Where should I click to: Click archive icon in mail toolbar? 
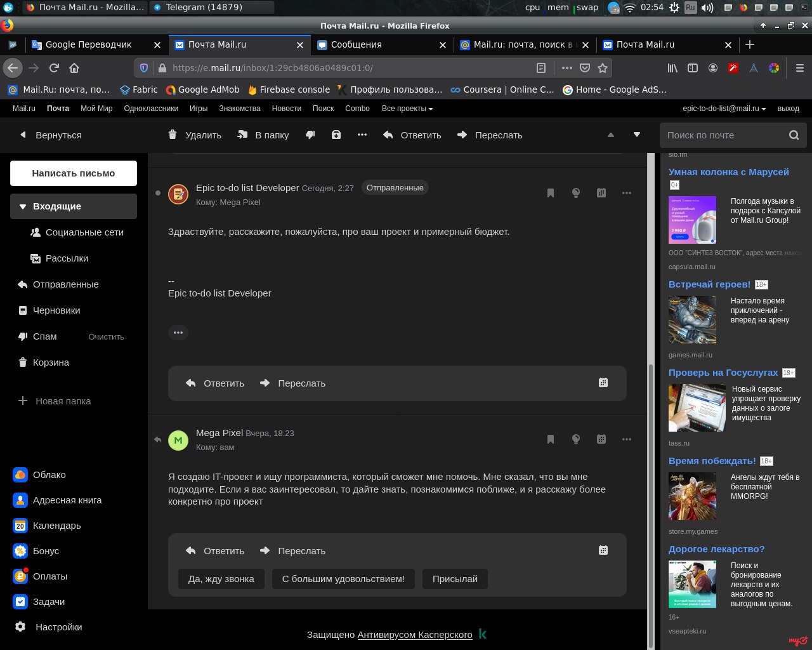click(336, 135)
